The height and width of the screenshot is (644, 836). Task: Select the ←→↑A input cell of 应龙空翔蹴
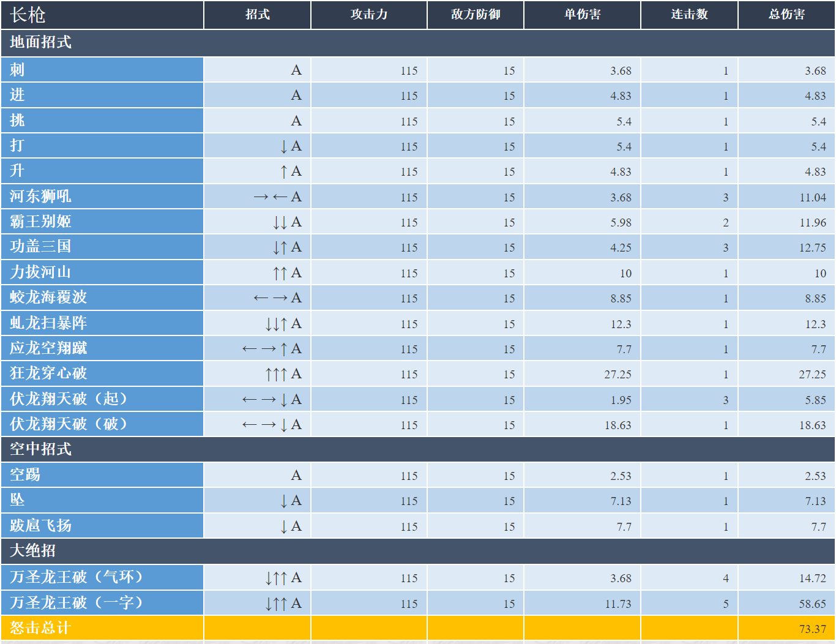click(257, 348)
